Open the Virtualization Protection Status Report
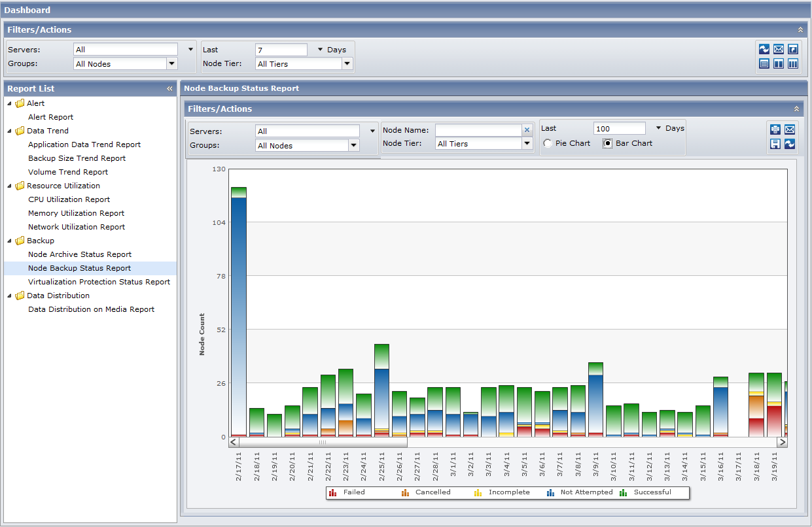This screenshot has height=527, width=812. click(99, 282)
